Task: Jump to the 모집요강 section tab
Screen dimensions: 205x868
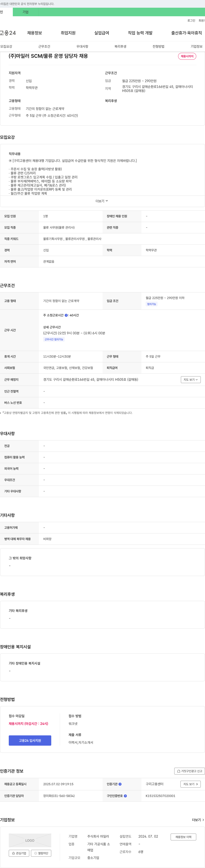Action: point(6,46)
